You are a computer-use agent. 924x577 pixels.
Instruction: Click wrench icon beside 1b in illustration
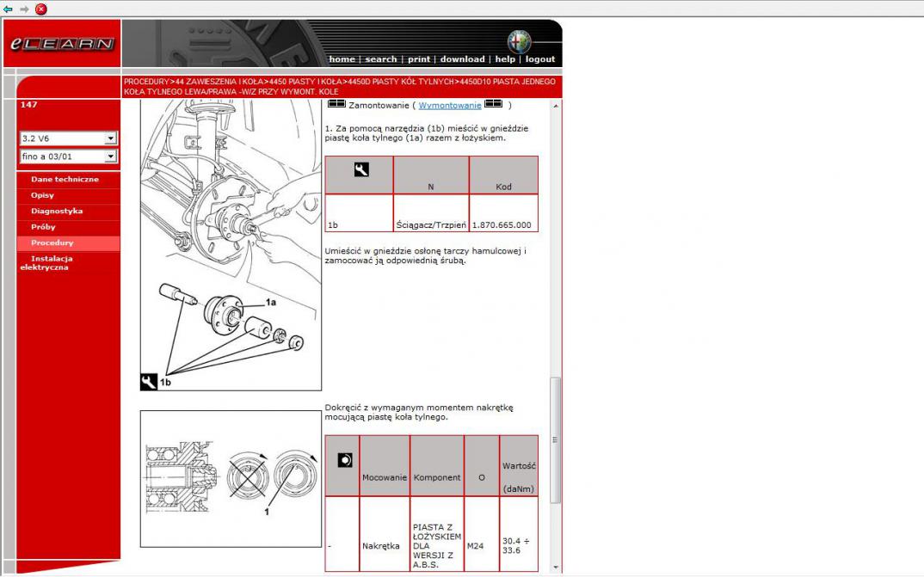point(149,382)
